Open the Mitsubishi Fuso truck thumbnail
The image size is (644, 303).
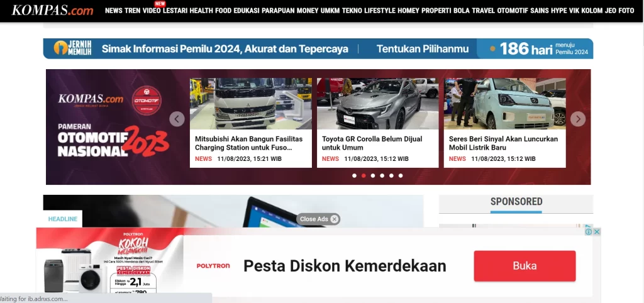[250, 104]
